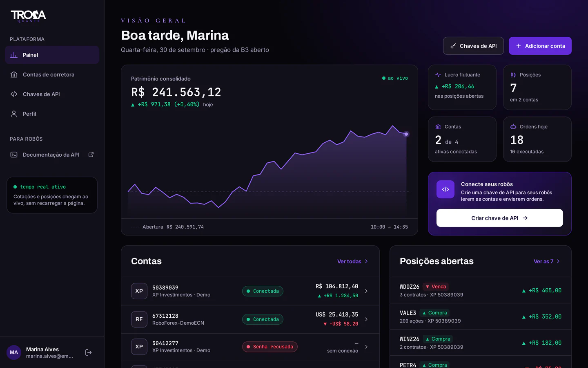
Task: Expand account 67312128 row chevron
Action: coord(366,319)
